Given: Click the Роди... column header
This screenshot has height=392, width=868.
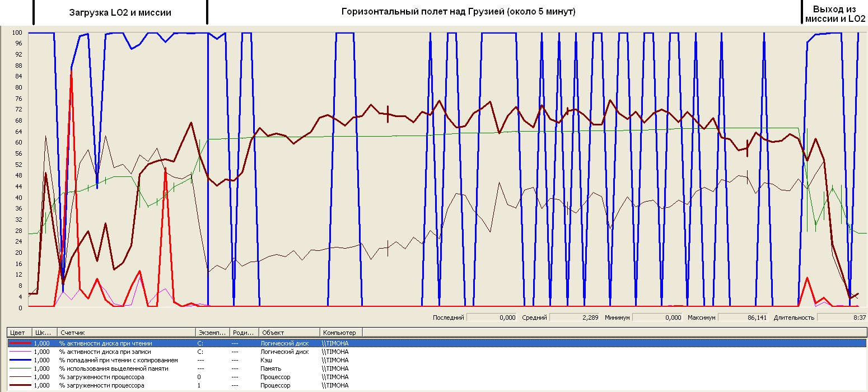Looking at the screenshot, I should coord(244,333).
